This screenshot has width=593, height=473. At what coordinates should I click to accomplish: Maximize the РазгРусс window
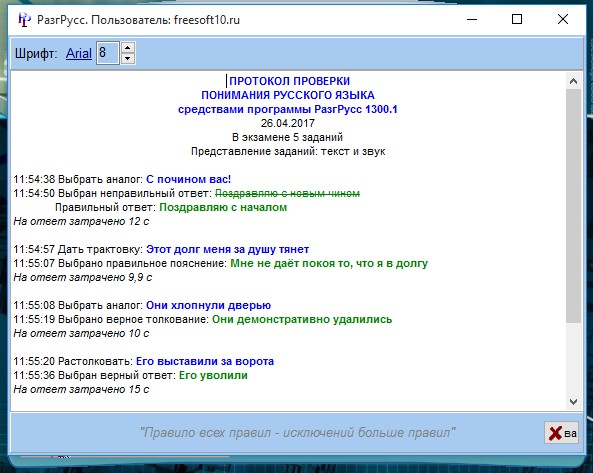pos(517,19)
